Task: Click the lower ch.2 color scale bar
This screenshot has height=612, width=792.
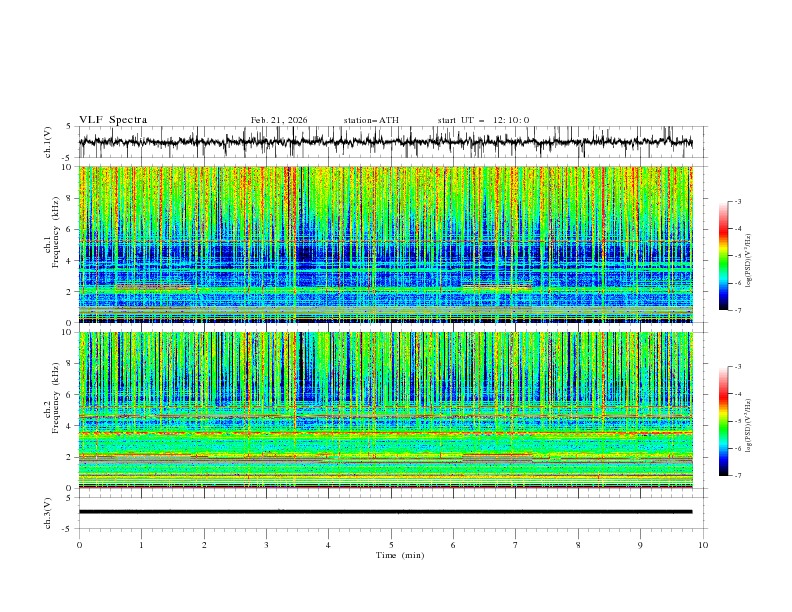Action: [724, 421]
